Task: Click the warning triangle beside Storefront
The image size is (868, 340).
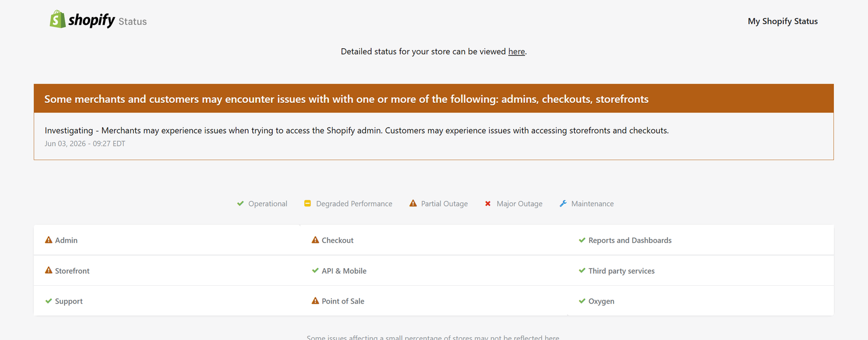Action: pos(49,270)
